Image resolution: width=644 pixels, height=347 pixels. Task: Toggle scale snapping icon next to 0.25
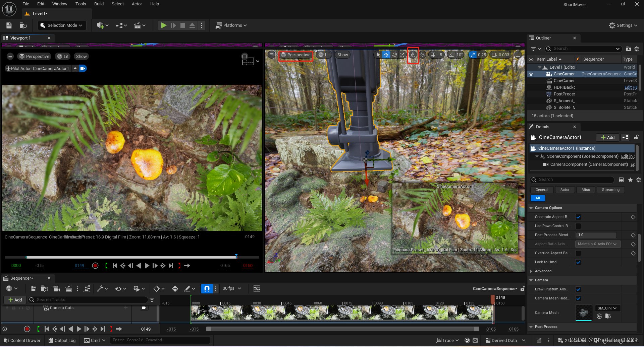473,55
